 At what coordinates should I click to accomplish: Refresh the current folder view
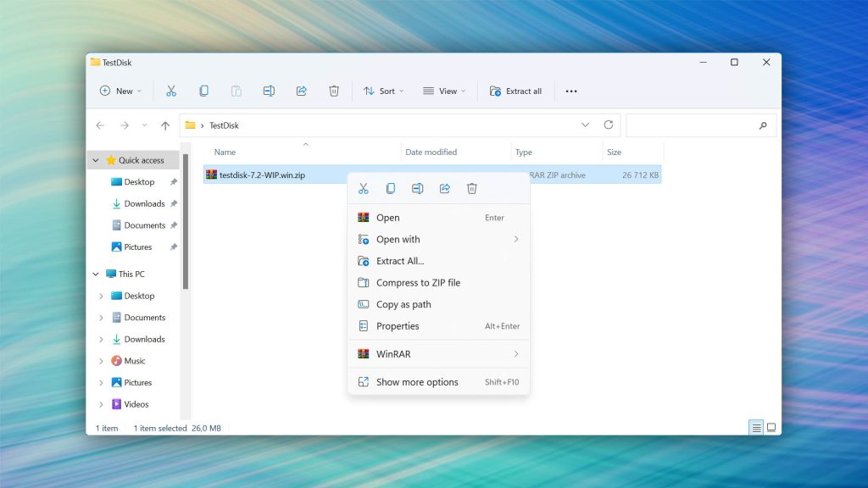tap(608, 125)
